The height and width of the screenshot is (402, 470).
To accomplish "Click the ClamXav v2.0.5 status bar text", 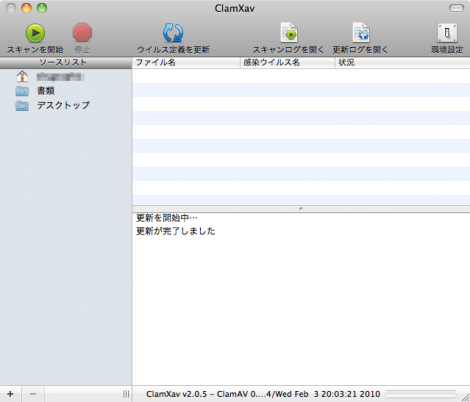I will point(263,394).
